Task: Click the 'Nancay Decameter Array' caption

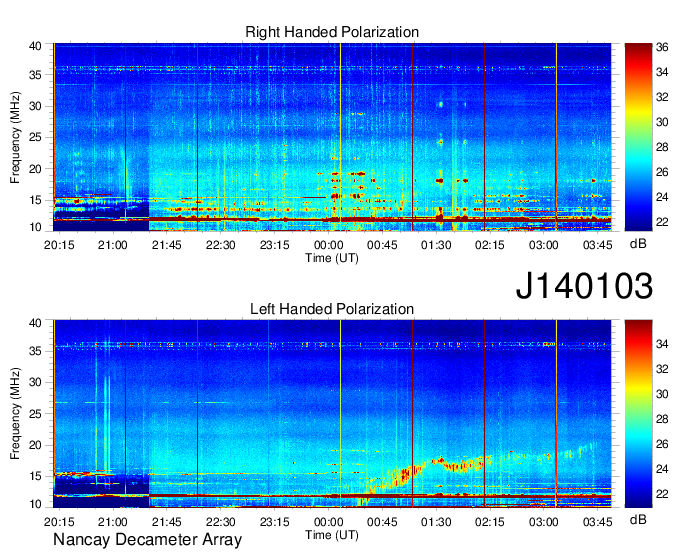Action: (x=147, y=540)
